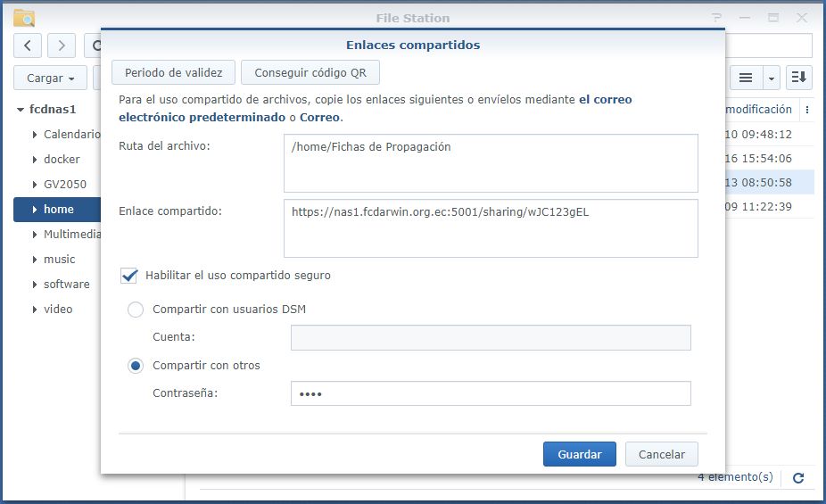Click the File Station help question mark
Viewport: 826px width, 504px height.
(717, 18)
